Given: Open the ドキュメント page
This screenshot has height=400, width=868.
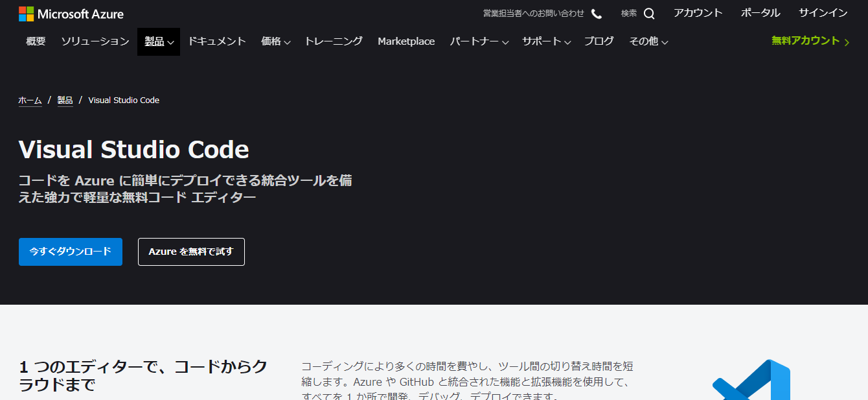Looking at the screenshot, I should (x=217, y=41).
